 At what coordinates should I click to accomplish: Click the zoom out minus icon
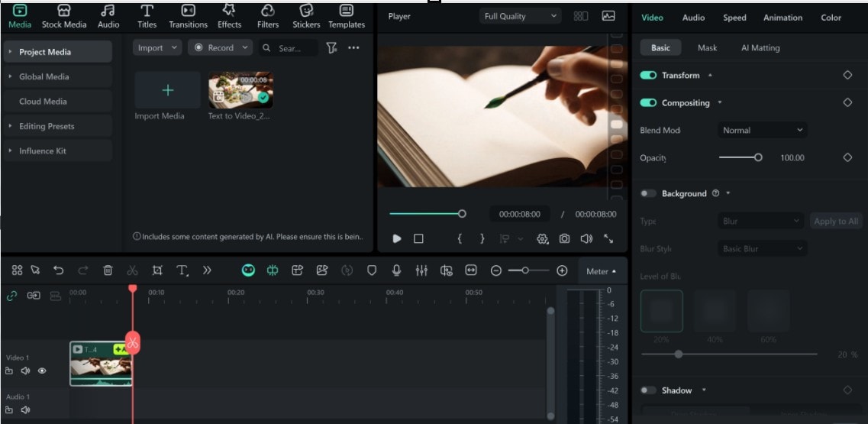[x=496, y=270]
